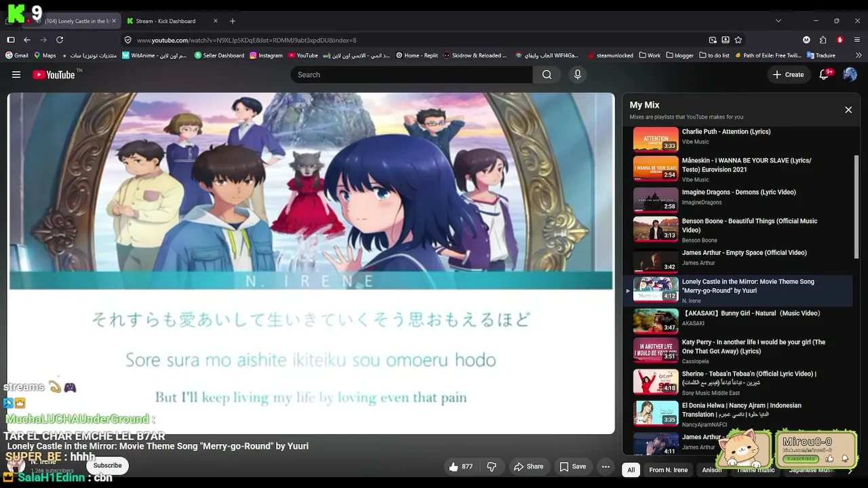The width and height of the screenshot is (868, 488).
Task: Click the video player frame
Action: (311, 263)
